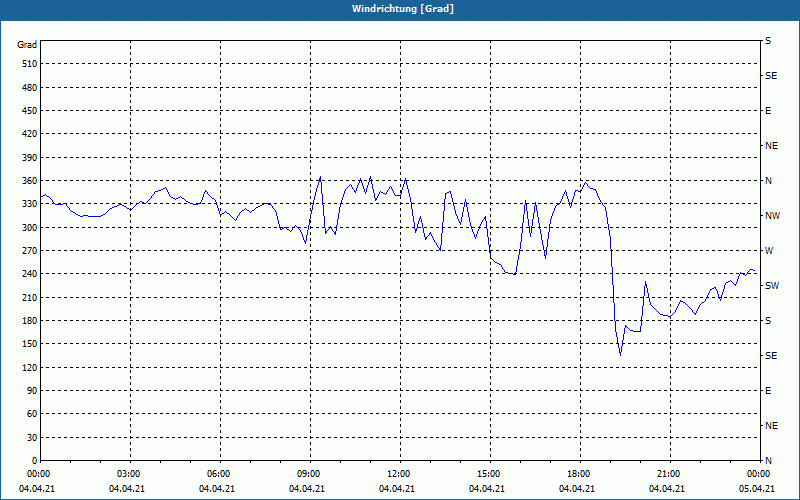Click the 60 degree axis label

[32, 414]
